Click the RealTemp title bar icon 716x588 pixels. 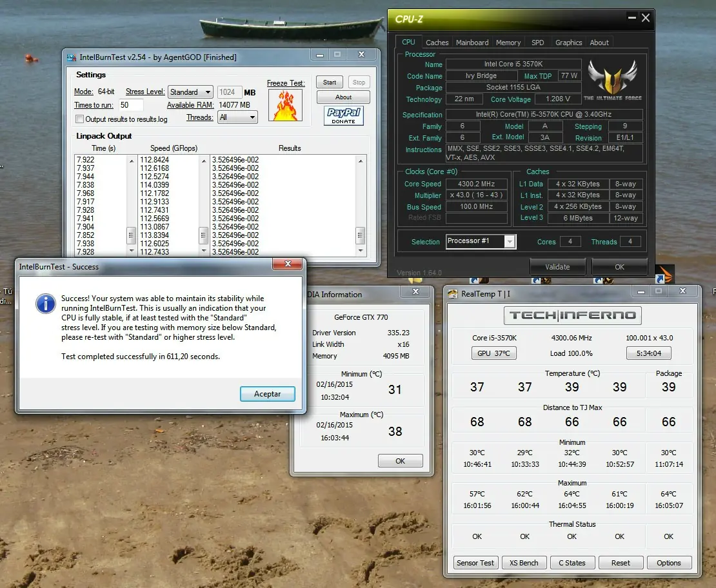(453, 294)
